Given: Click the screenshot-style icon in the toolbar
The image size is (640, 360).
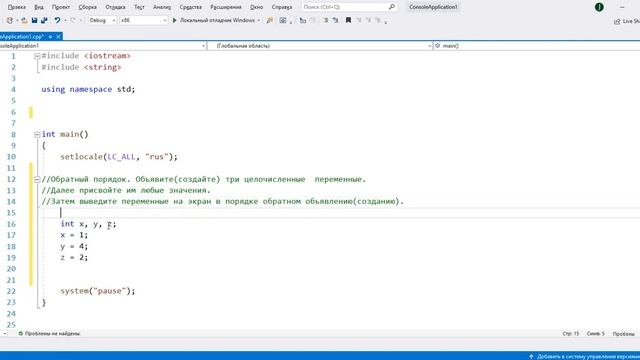Looking at the screenshot, I should [282, 20].
